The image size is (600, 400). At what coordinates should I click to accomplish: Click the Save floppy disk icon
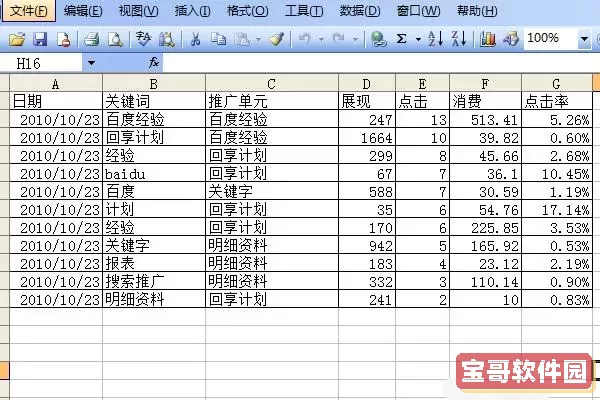pos(40,39)
